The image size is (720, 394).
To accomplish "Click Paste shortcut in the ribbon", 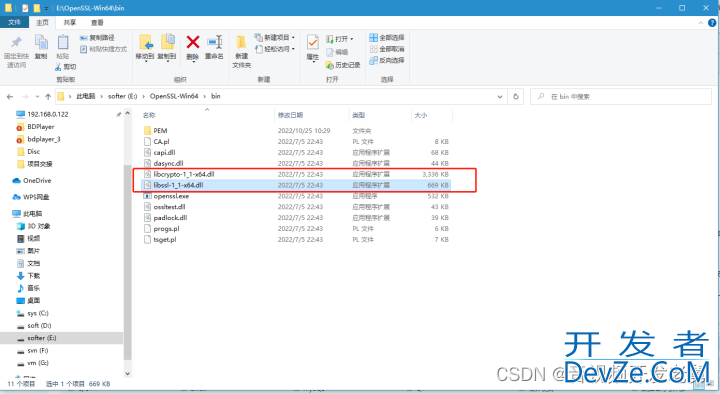I will coord(103,49).
